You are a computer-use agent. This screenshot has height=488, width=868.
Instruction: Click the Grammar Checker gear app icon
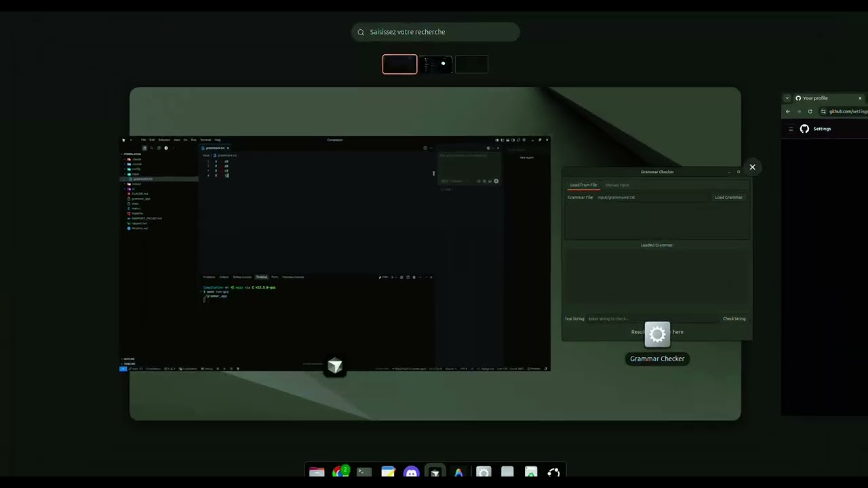pos(657,334)
